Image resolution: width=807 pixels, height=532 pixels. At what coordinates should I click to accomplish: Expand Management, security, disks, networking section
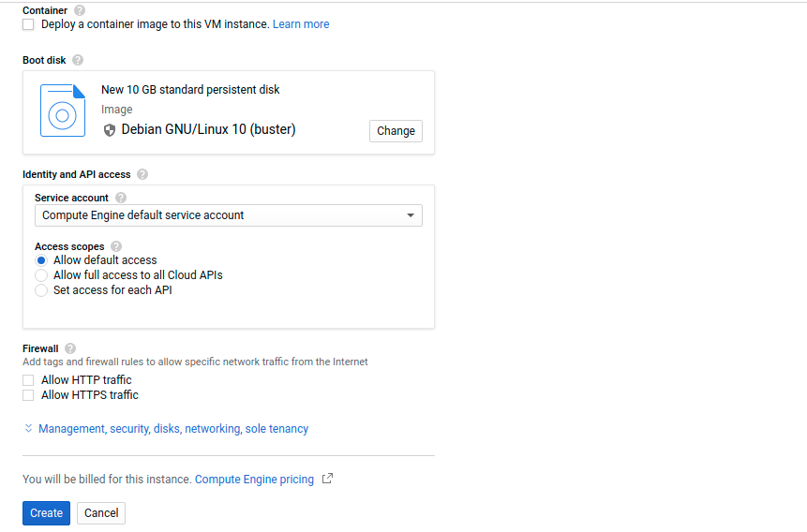pyautogui.click(x=172, y=429)
